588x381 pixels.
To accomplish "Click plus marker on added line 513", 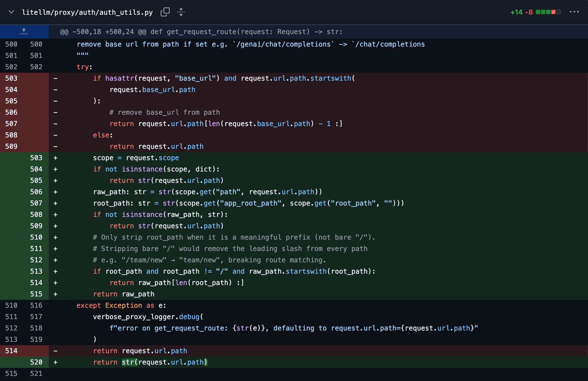I will tap(56, 271).
